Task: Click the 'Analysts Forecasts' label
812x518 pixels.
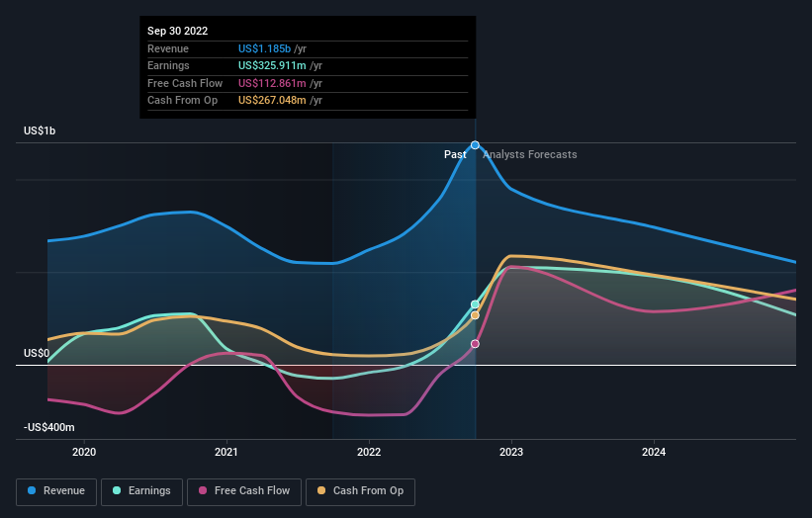Action: point(530,154)
